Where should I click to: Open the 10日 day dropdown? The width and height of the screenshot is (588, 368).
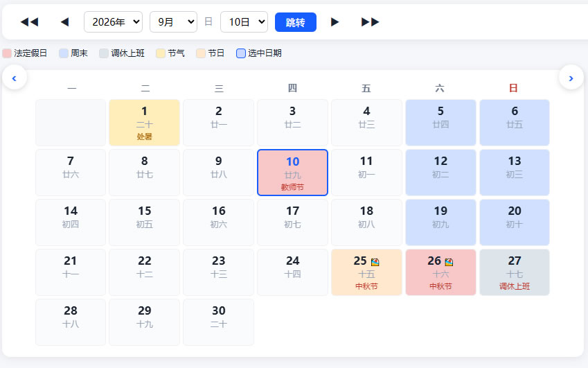pos(244,22)
